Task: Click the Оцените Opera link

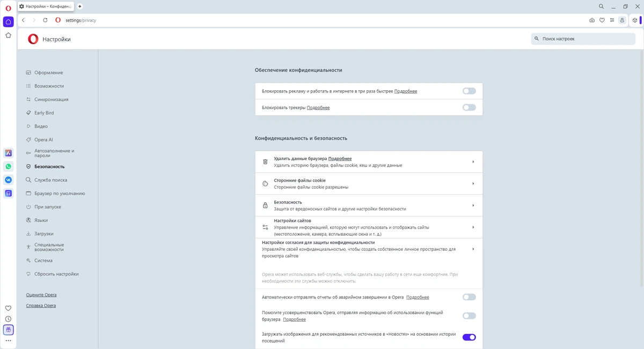Action: [41, 295]
